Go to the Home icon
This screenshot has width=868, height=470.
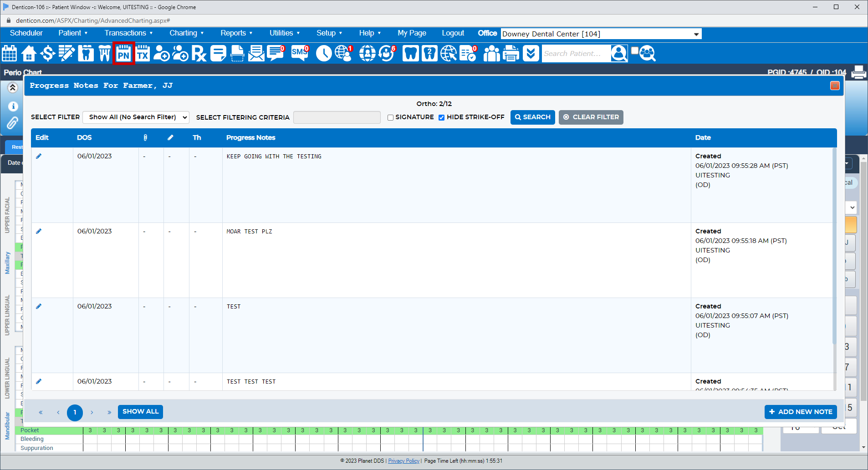click(29, 53)
